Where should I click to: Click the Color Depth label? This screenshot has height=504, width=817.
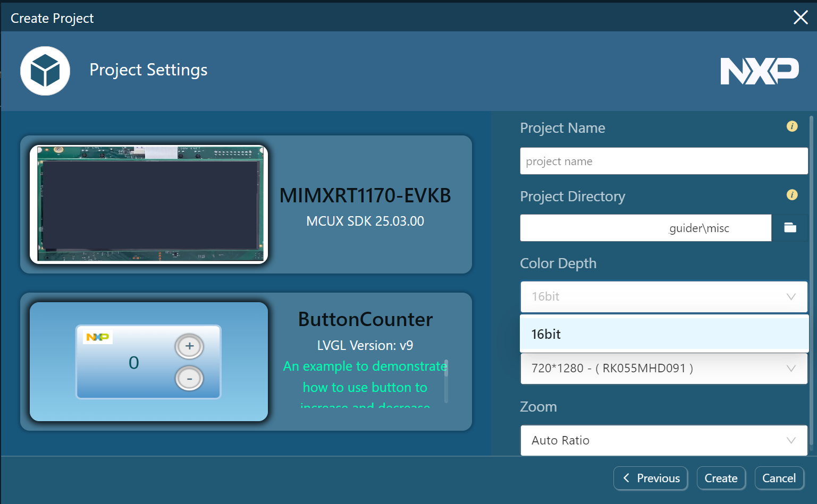click(558, 263)
